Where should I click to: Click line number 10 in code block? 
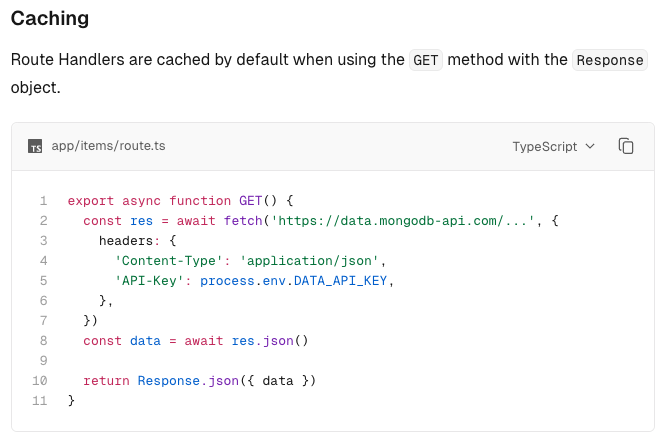point(41,380)
